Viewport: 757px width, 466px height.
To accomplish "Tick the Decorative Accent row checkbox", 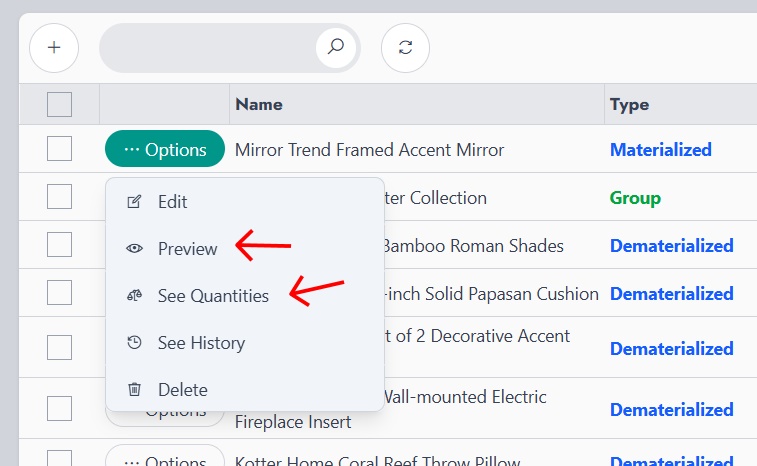I will point(59,348).
